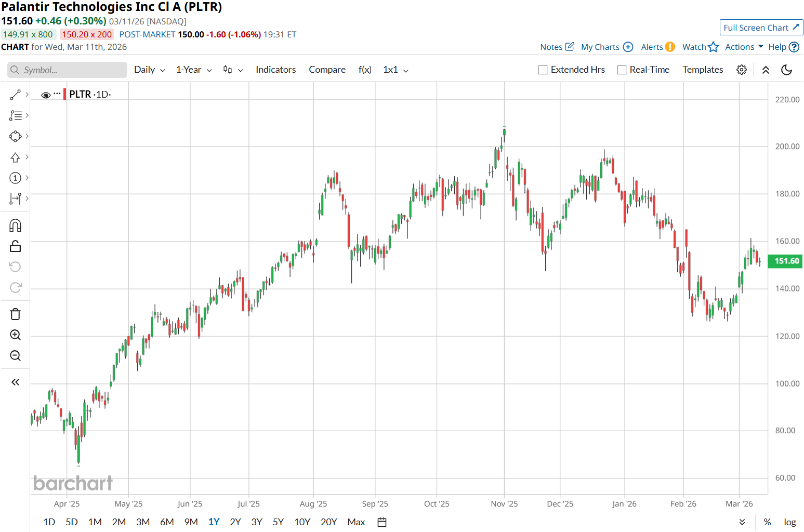This screenshot has width=804, height=532.
Task: Select the 6M time range
Action: pos(167,522)
